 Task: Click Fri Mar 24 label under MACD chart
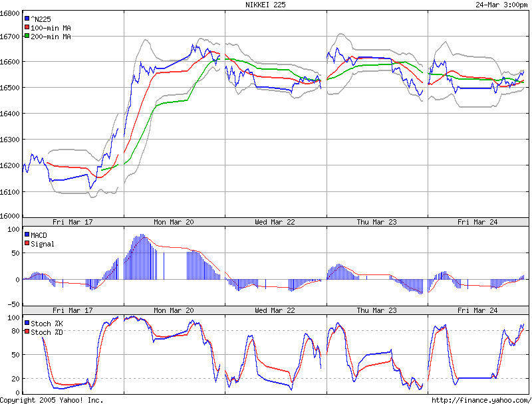tap(477, 310)
